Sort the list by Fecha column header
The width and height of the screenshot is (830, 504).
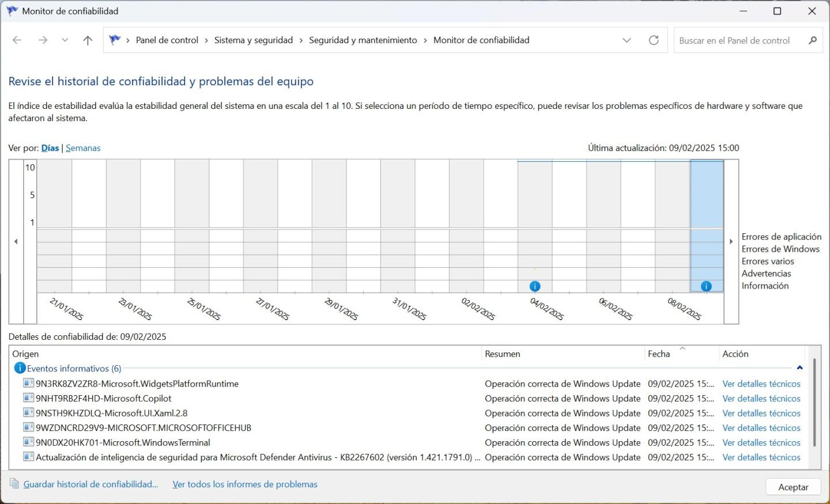pyautogui.click(x=659, y=354)
